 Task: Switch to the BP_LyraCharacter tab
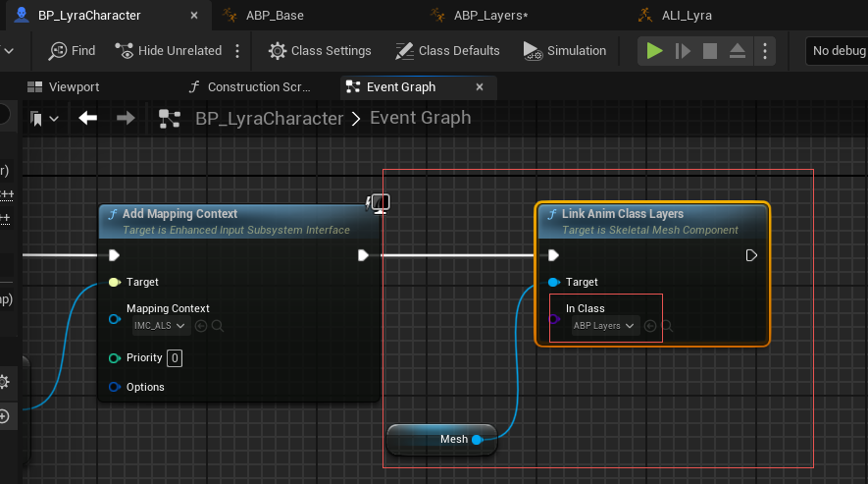pos(109,15)
